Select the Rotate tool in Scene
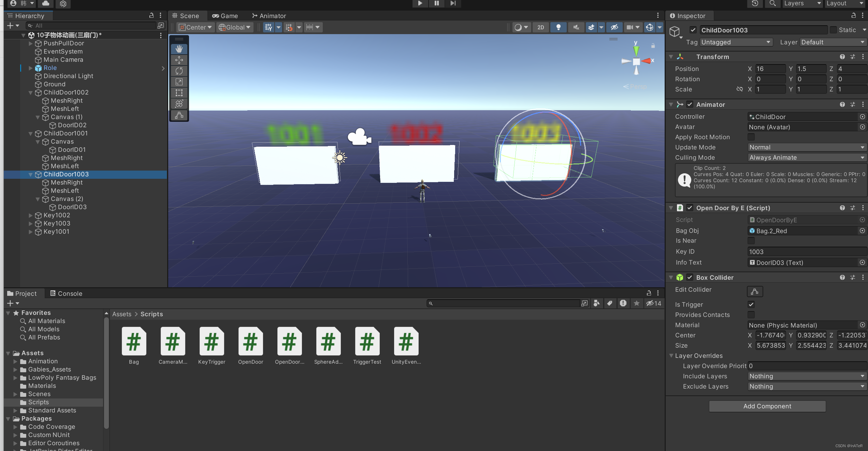Viewport: 868px width, 451px height. click(179, 71)
